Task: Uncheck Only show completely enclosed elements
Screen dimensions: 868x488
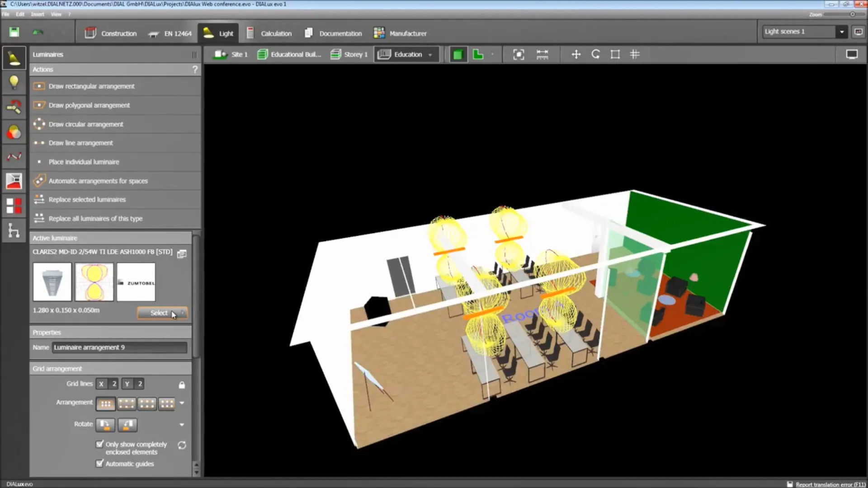Action: pos(100,444)
